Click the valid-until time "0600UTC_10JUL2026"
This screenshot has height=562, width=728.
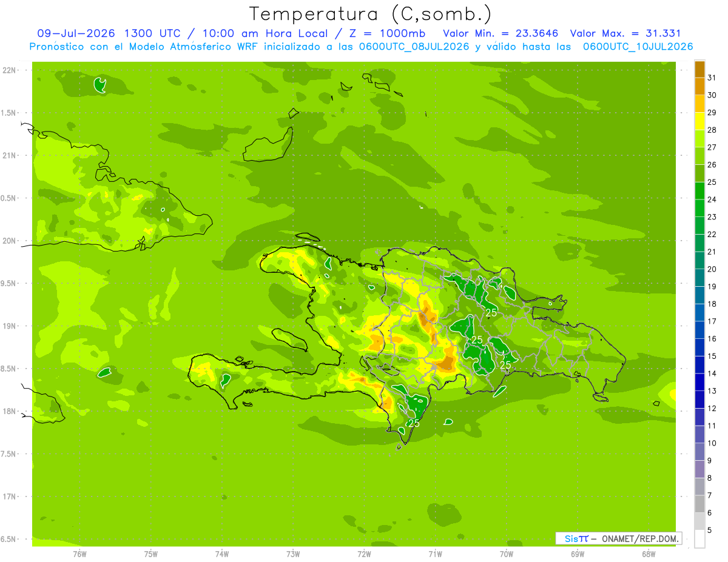[638, 47]
